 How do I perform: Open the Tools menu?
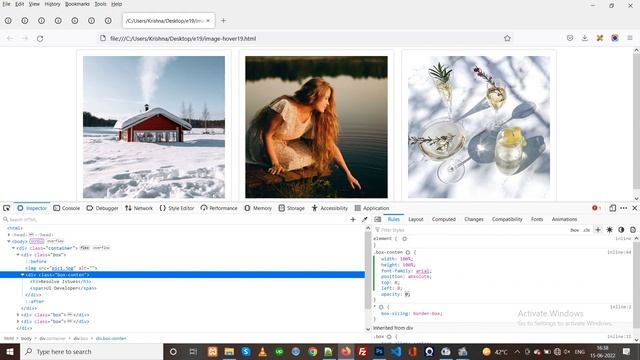[x=100, y=4]
